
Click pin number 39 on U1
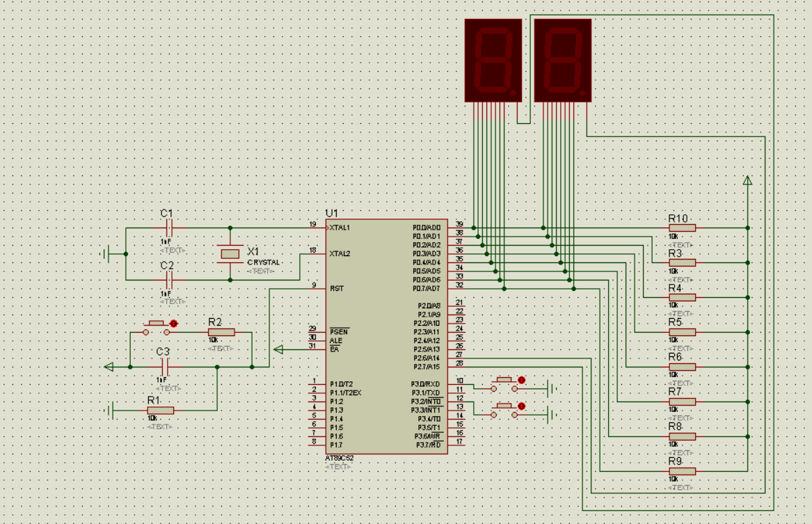point(459,224)
